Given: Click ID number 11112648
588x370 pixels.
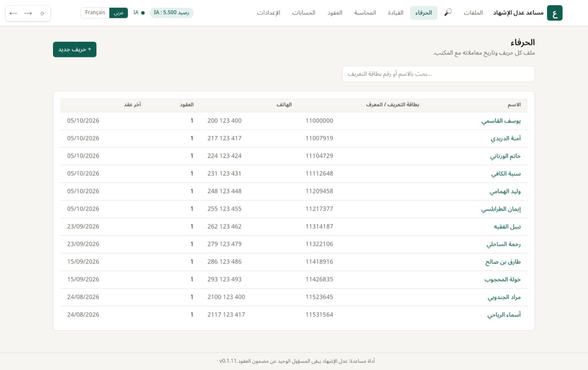Looking at the screenshot, I should pyautogui.click(x=319, y=173).
